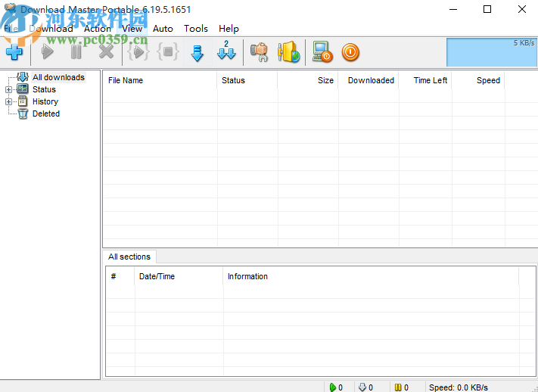Close the Download Master window
The image size is (538, 392).
click(522, 9)
